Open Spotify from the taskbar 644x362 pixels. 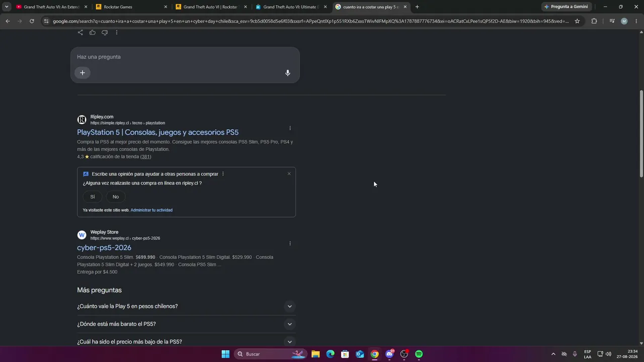(x=419, y=354)
